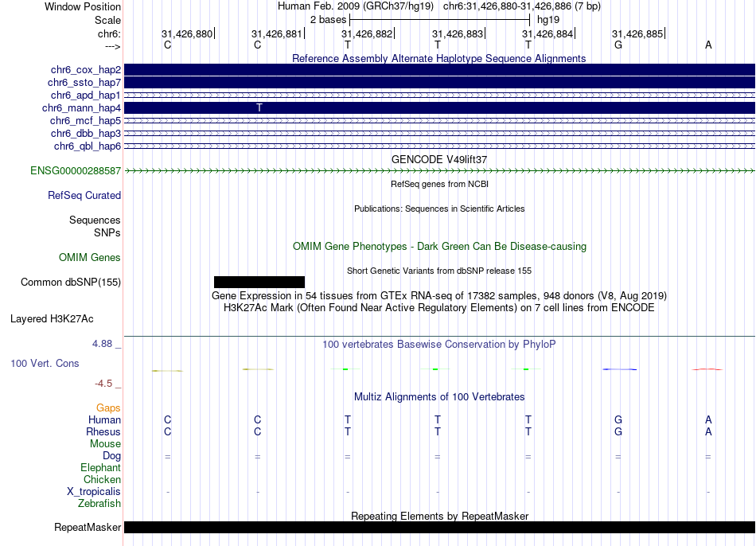Open the chr6_ssto_hap7 track label
The image size is (756, 546).
click(x=84, y=83)
